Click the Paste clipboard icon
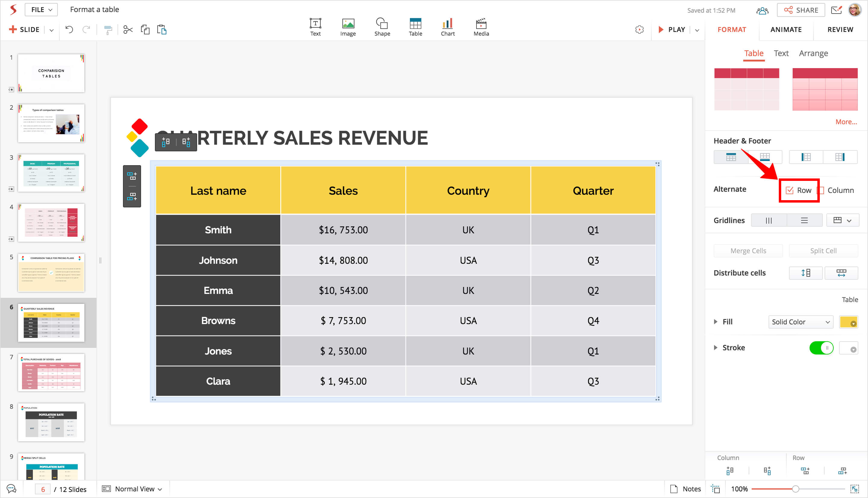Image resolution: width=868 pixels, height=498 pixels. pos(162,30)
